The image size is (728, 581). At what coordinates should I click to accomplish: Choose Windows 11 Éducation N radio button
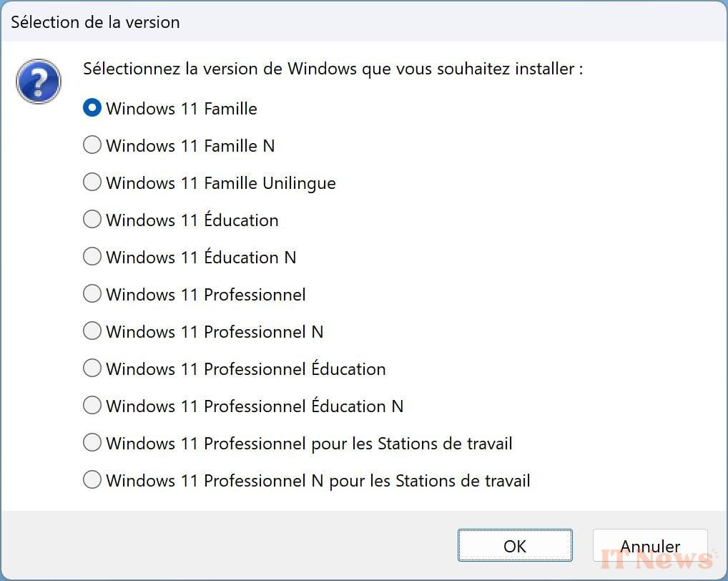(92, 256)
